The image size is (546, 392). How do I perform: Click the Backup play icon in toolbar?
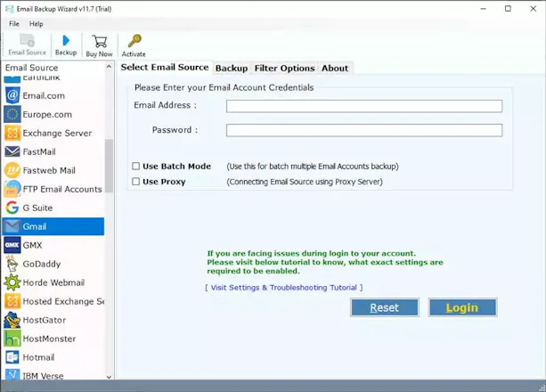[x=66, y=40]
